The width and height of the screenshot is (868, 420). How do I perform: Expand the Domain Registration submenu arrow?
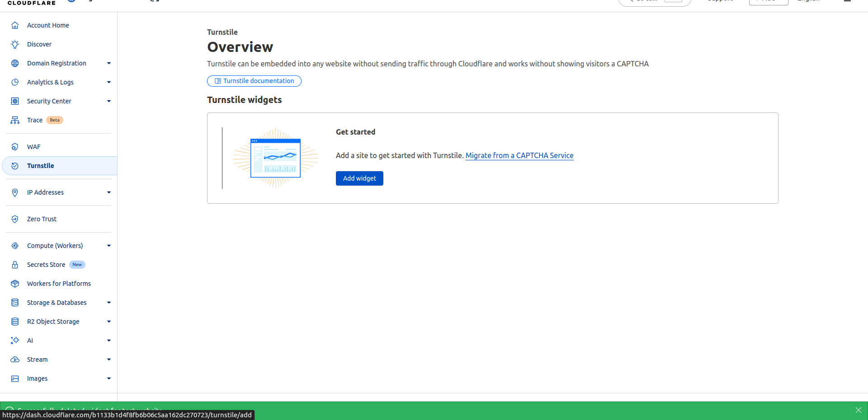109,63
